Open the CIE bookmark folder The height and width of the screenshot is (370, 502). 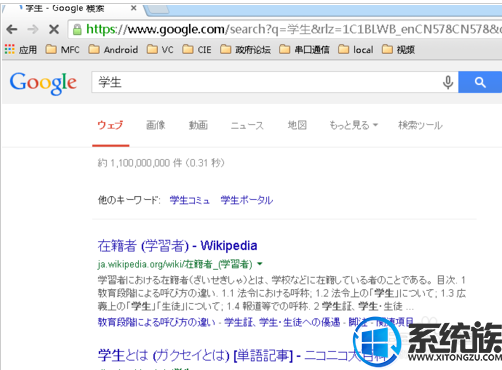(197, 50)
